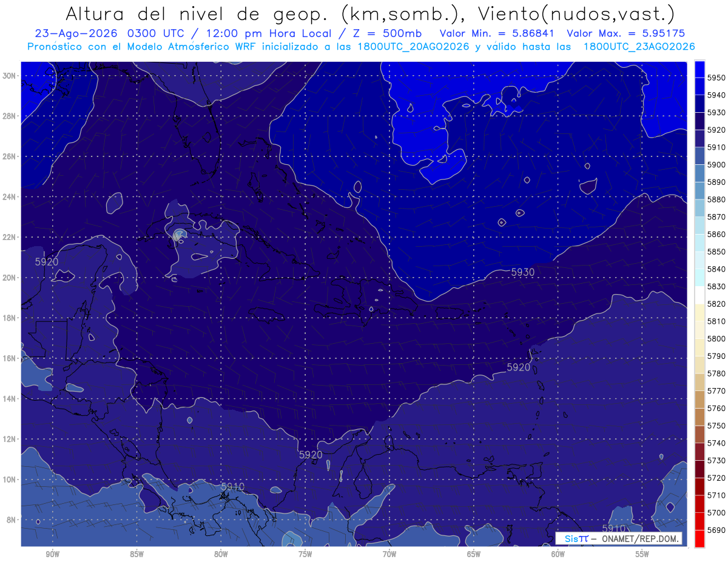Click the 60W longitude axis label
Image resolution: width=728 pixels, height=562 pixels.
pos(558,554)
